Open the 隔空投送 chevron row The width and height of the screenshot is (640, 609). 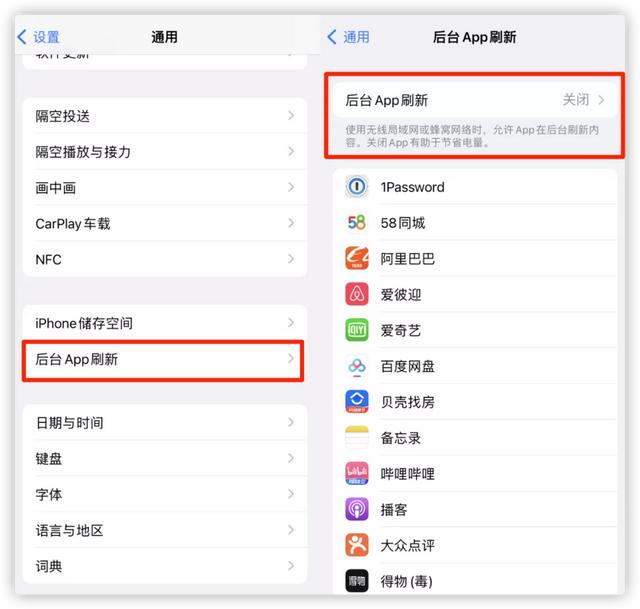pyautogui.click(x=165, y=116)
